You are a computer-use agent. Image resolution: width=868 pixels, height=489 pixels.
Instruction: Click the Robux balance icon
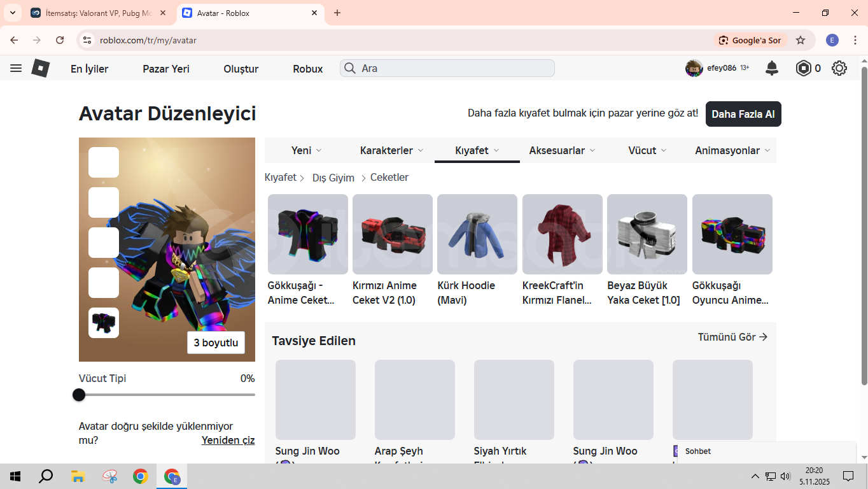pyautogui.click(x=804, y=68)
